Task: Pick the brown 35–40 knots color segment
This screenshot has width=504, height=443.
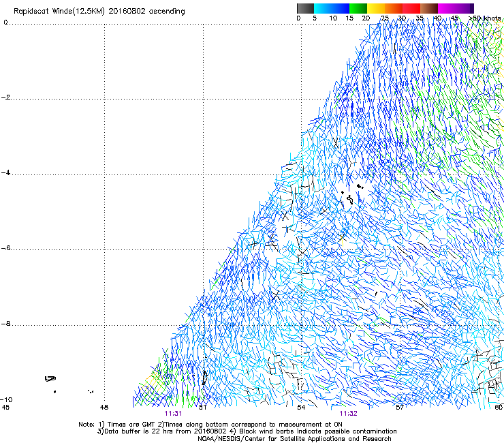Action: point(429,8)
